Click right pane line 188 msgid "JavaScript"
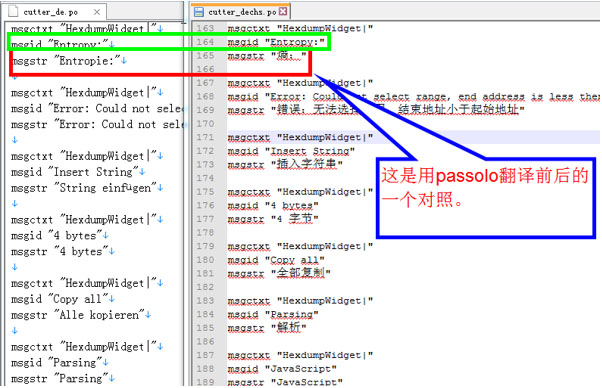Screen dimensions: 602x388 pos(282,369)
